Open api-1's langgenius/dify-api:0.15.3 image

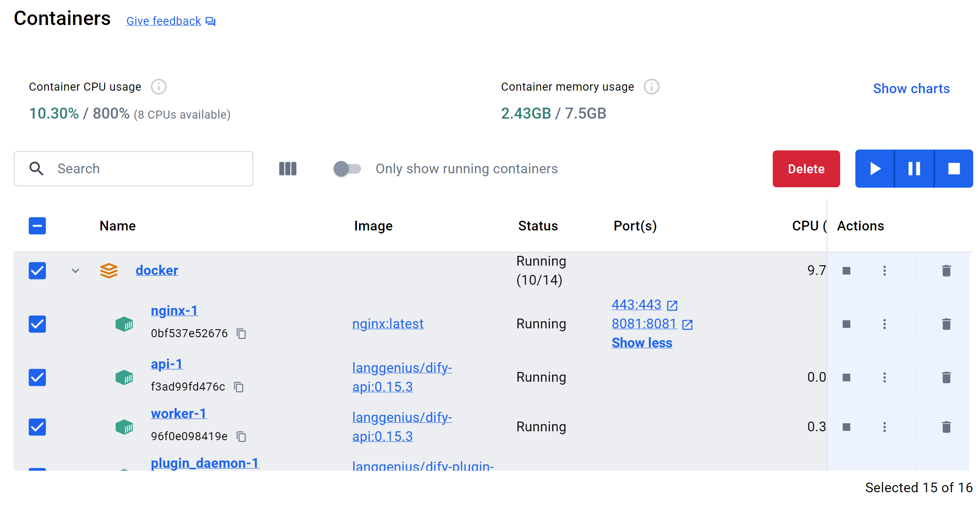coord(402,377)
